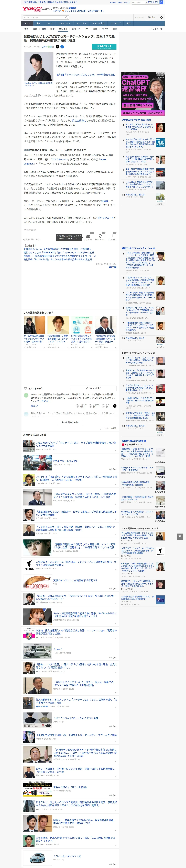This screenshot has width=186, height=868.
Task: Open the Apex Legends inline link
Action: coord(65,161)
